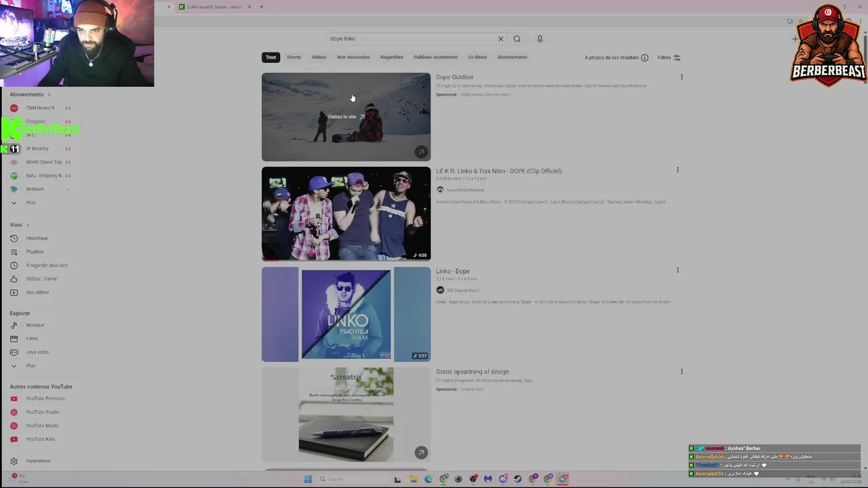Select the Vidéos filter chip
868x488 pixels.
(x=319, y=57)
